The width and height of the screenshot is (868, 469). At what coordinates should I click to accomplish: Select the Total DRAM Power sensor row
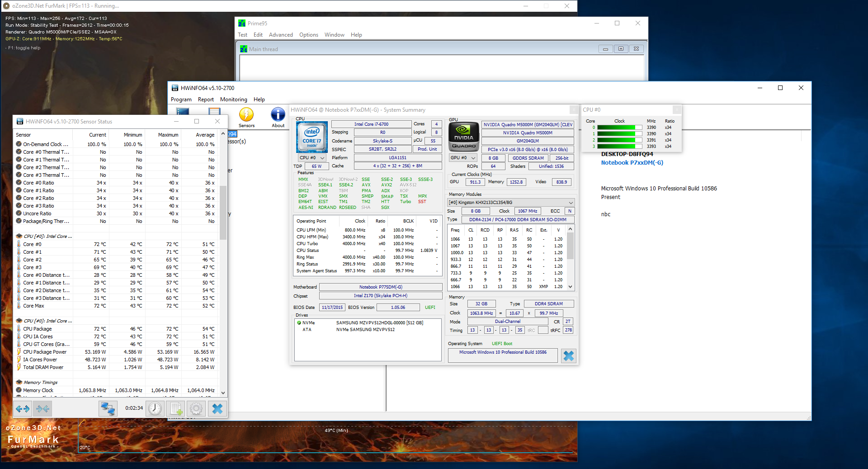tap(116, 367)
